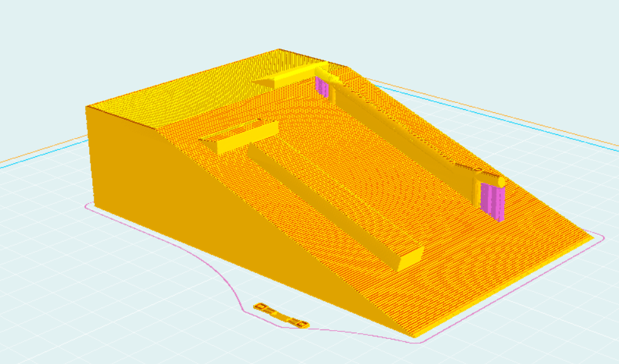
Task: Click the pink support column near the ramp's lower edge
Action: tap(493, 201)
